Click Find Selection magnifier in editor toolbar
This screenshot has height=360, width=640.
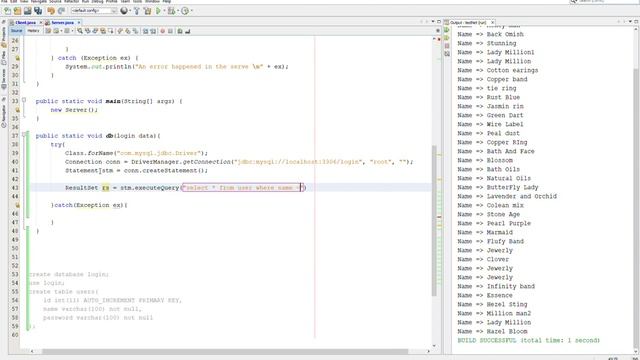click(x=80, y=31)
